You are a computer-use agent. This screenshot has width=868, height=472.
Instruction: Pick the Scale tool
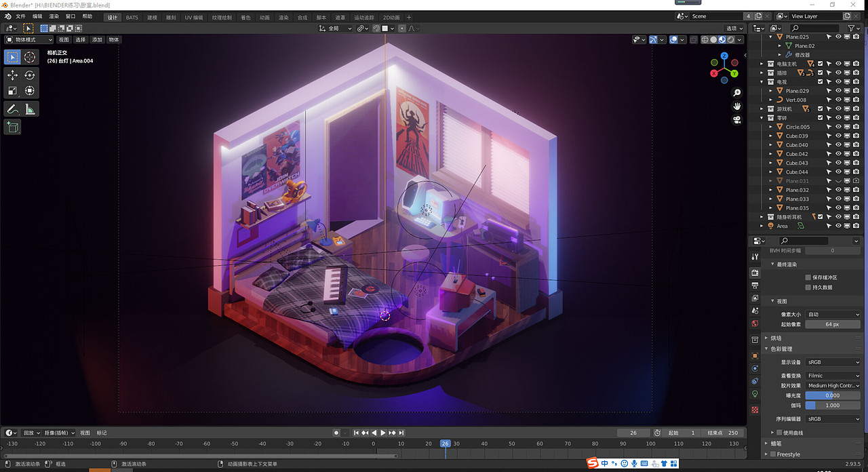(12, 91)
